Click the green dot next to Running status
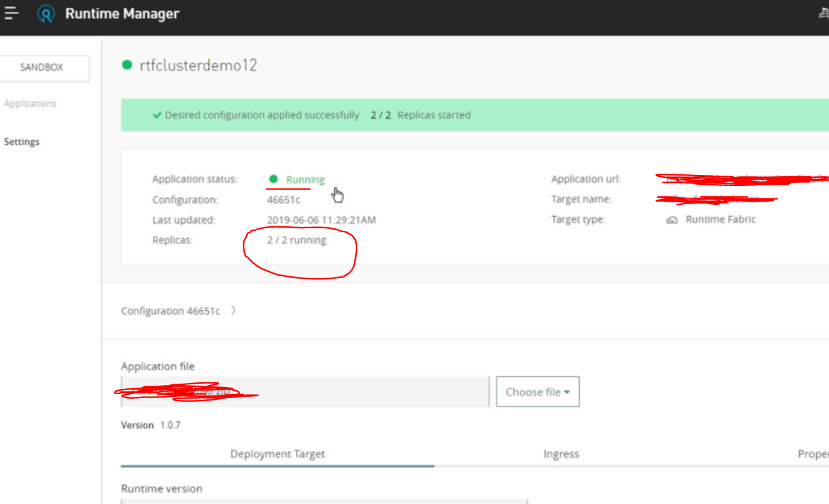 [273, 179]
